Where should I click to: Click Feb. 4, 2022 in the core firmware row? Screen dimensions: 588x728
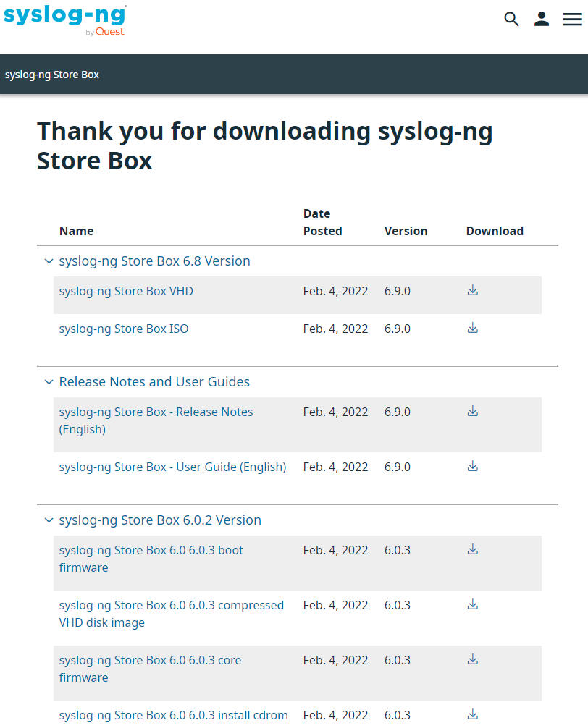coord(335,660)
